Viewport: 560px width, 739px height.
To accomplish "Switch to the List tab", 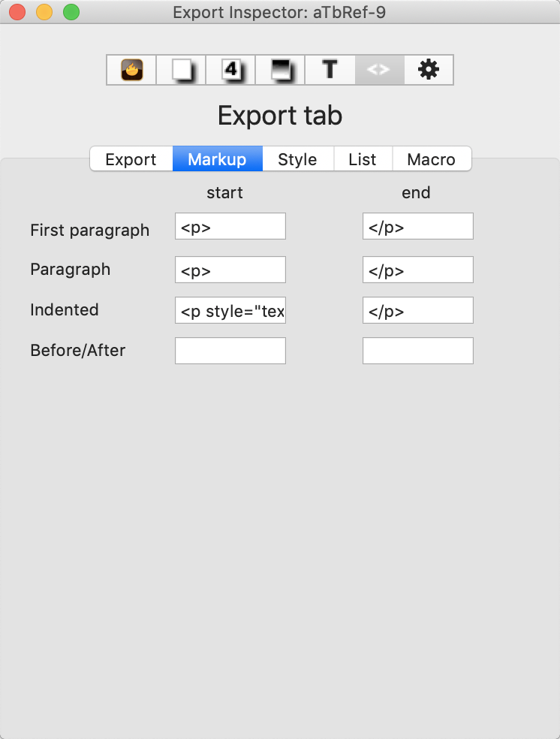I will pos(363,159).
